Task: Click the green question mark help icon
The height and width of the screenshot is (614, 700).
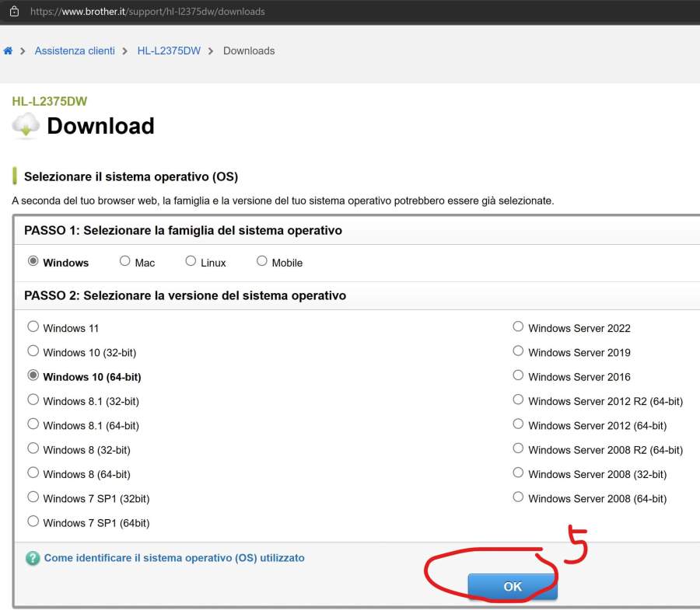Action: pos(33,559)
